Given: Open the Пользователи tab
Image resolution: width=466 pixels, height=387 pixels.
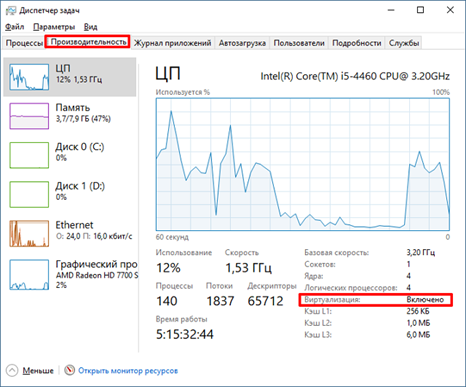Looking at the screenshot, I should 299,43.
